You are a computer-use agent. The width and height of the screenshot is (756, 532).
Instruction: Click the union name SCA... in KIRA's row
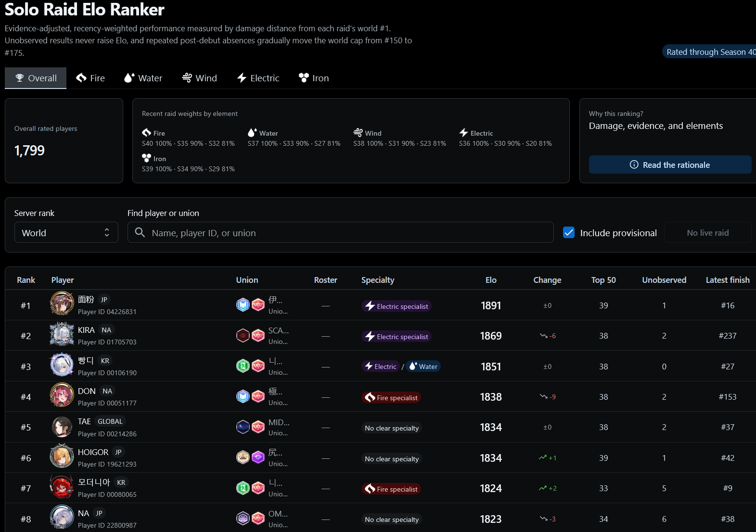pyautogui.click(x=279, y=330)
